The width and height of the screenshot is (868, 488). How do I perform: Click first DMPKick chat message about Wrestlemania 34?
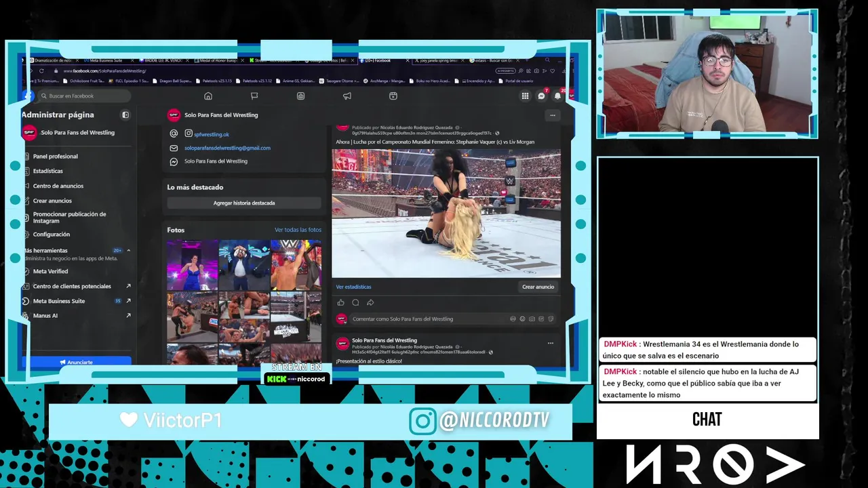(x=707, y=350)
